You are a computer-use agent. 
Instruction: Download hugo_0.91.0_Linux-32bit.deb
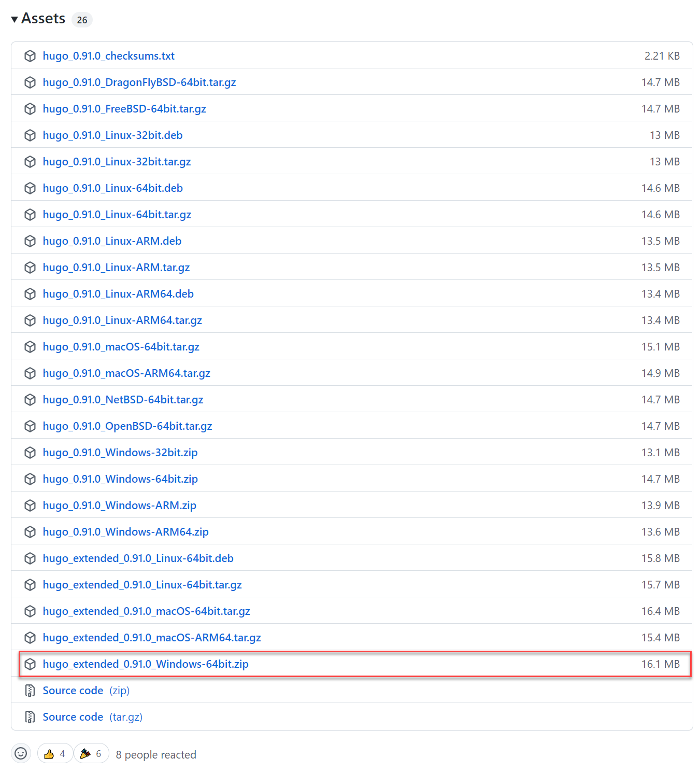point(113,135)
